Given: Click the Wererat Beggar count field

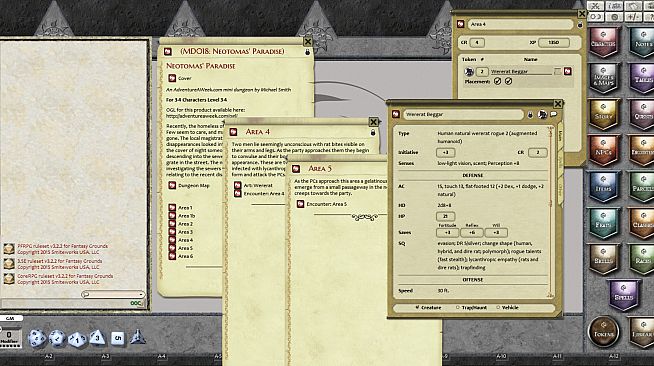Looking at the screenshot, I should click(x=482, y=72).
